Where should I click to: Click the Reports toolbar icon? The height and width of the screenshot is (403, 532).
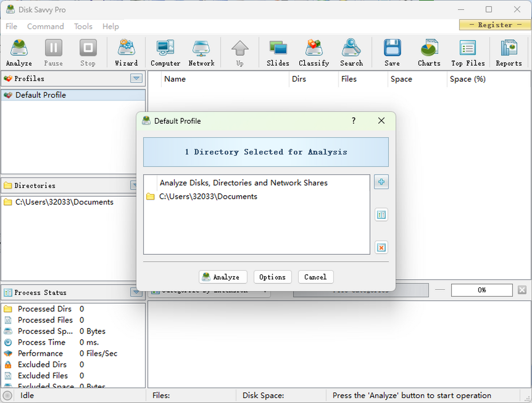(508, 52)
